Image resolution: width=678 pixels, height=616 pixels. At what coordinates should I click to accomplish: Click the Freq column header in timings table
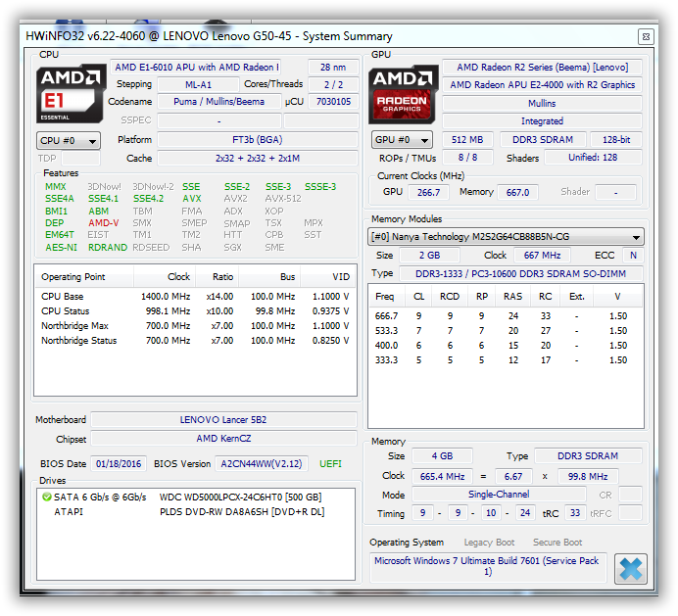[x=386, y=297]
